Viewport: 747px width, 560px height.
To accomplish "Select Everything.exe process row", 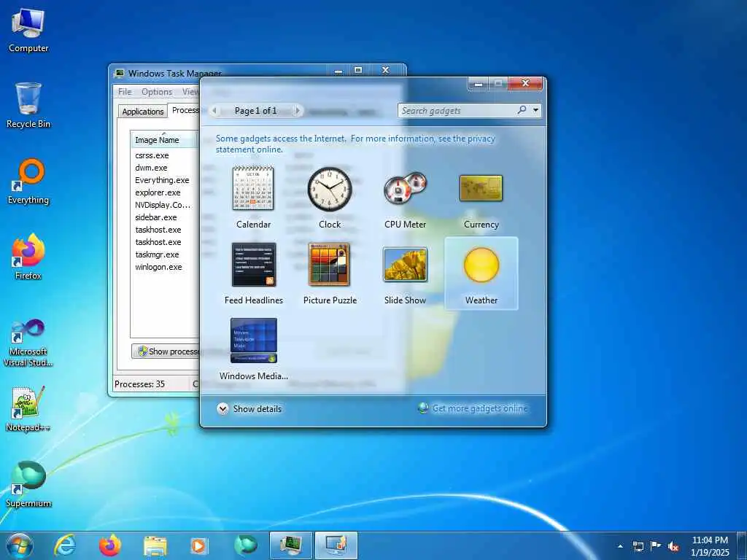I will point(162,180).
